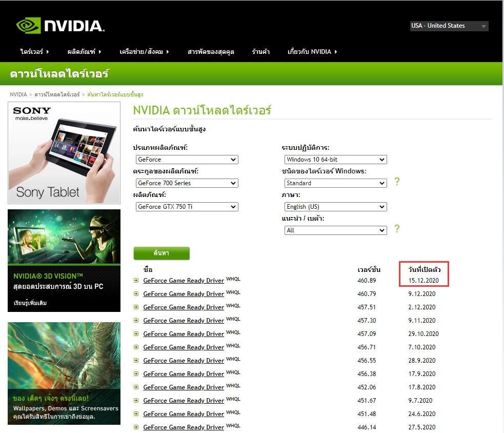Click the green ค้นหา search button

(162, 253)
